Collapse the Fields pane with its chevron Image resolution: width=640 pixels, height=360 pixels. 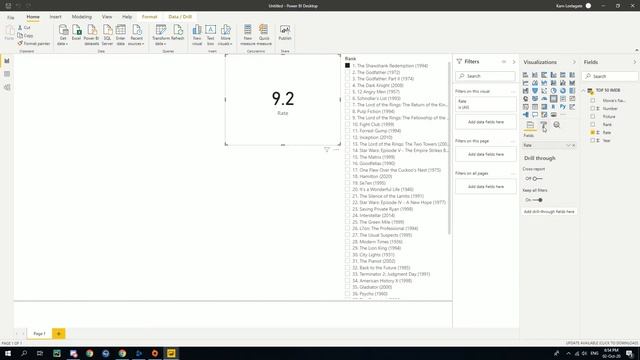(635, 62)
